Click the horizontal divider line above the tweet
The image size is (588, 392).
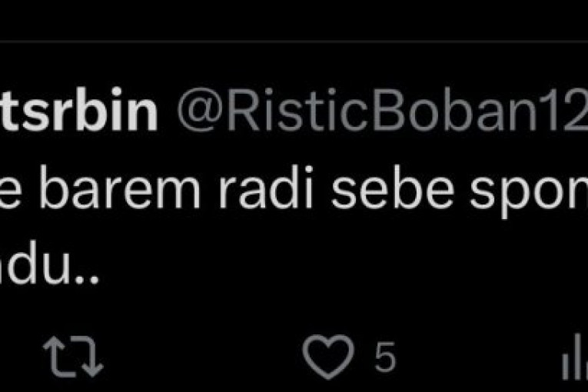pos(294,41)
